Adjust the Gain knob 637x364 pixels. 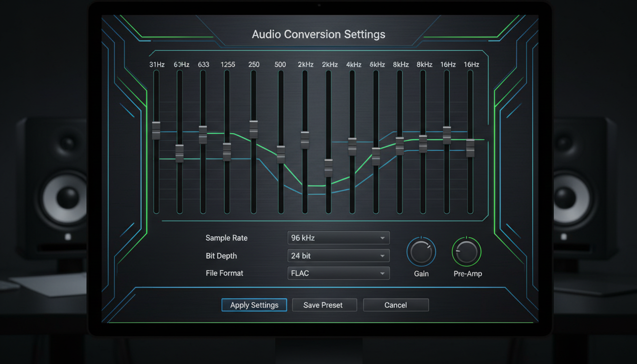[x=421, y=253]
